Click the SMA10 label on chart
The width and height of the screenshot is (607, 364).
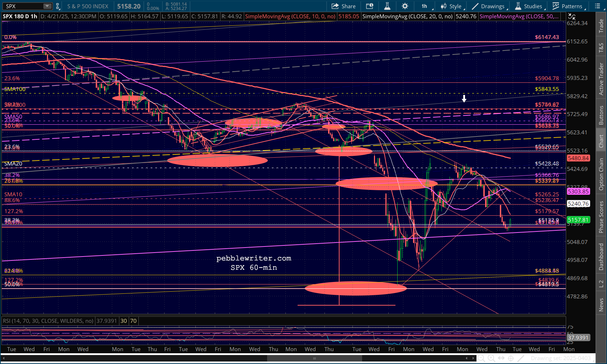point(13,195)
